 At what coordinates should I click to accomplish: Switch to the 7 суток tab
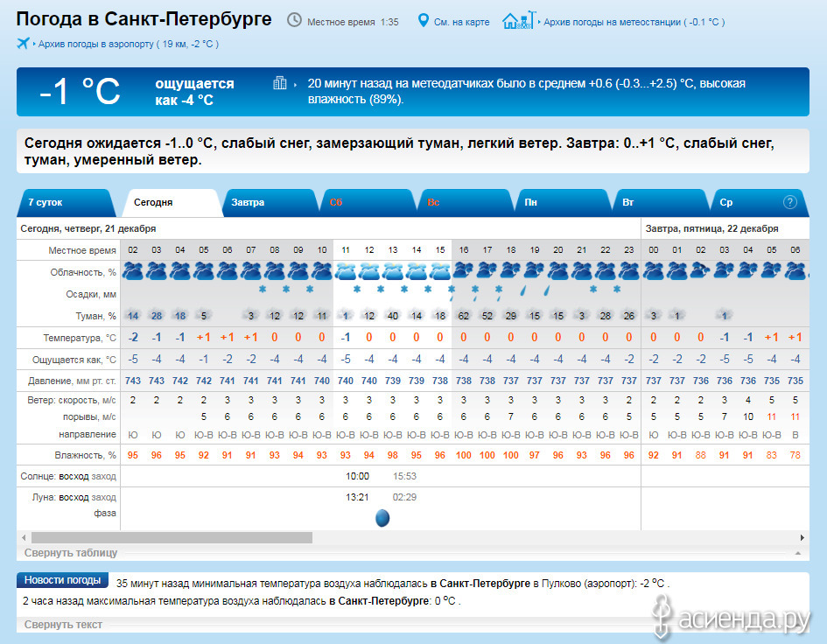coord(66,202)
